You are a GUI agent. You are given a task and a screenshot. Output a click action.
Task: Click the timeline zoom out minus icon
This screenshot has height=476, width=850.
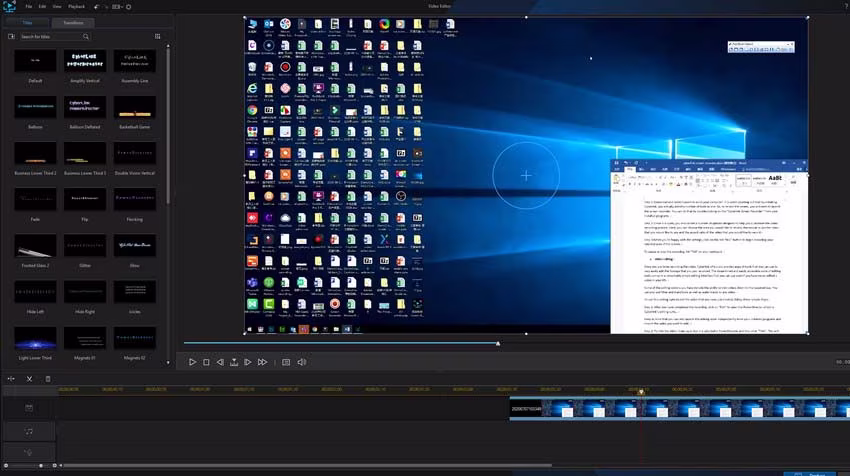[6, 465]
